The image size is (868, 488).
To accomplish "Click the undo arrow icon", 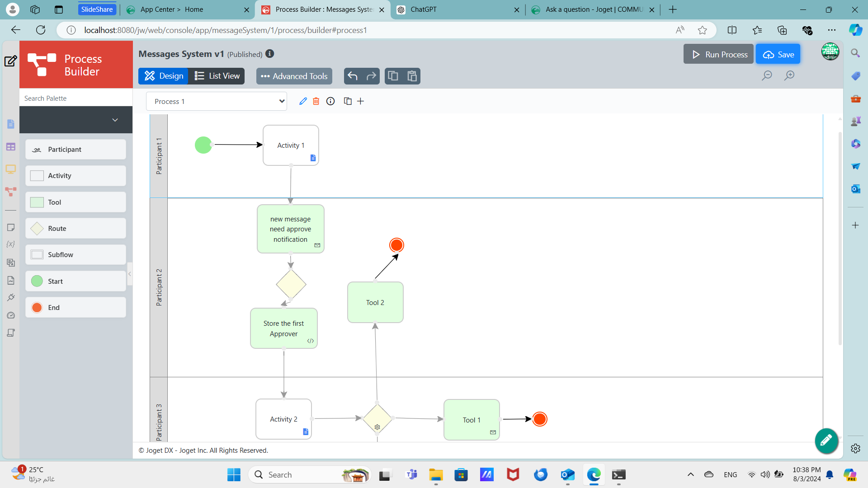I will point(353,76).
